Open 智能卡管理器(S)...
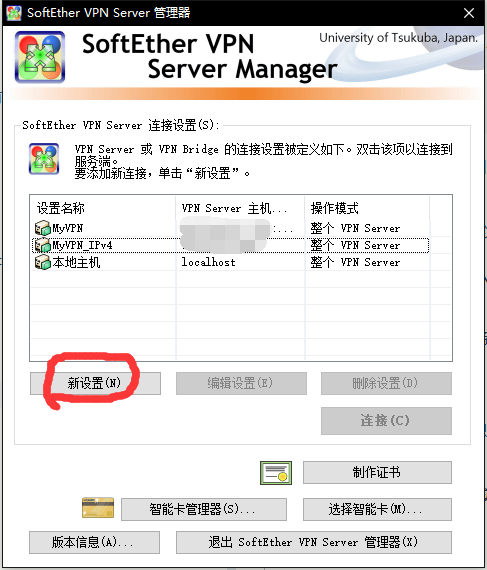 point(204,509)
